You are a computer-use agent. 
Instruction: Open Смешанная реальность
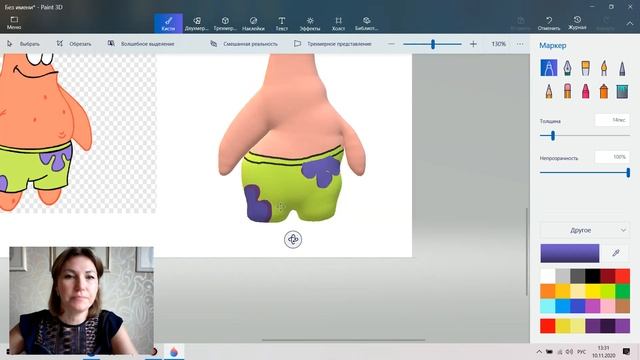(244, 44)
